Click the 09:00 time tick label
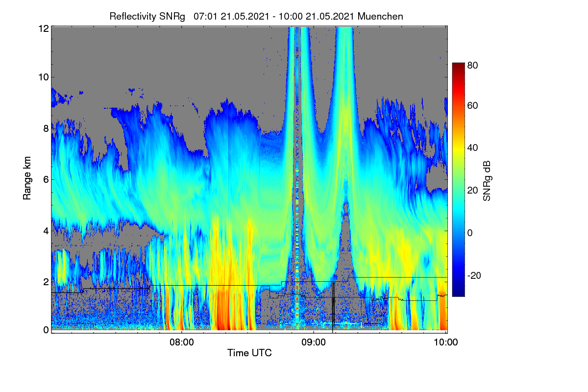Screen dimensions: 588x392 point(314,343)
